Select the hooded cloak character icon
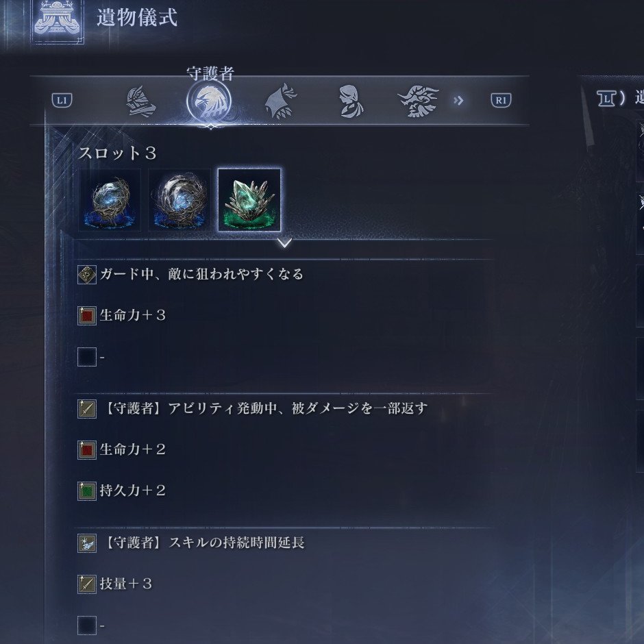 pos(280,101)
